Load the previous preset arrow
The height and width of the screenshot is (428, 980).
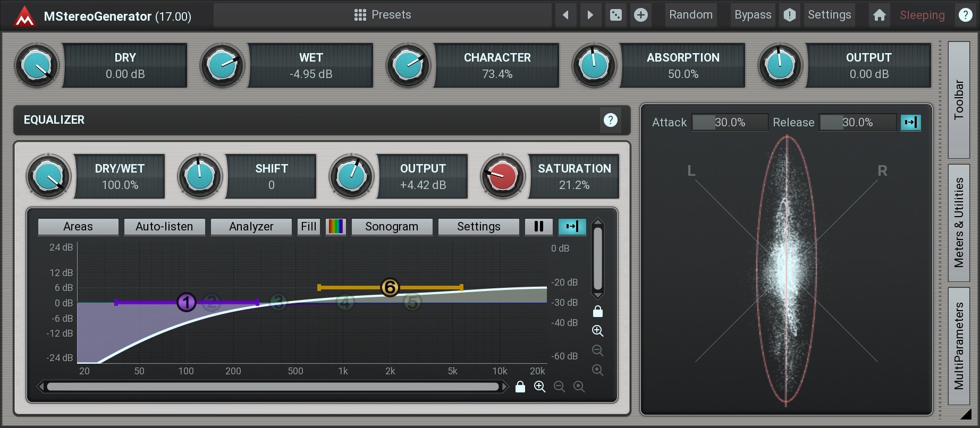(x=565, y=15)
